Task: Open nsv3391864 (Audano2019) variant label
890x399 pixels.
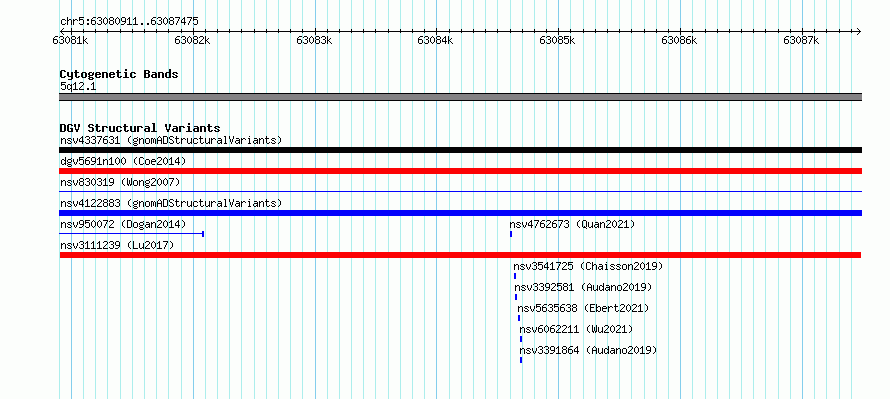Action: click(x=588, y=350)
